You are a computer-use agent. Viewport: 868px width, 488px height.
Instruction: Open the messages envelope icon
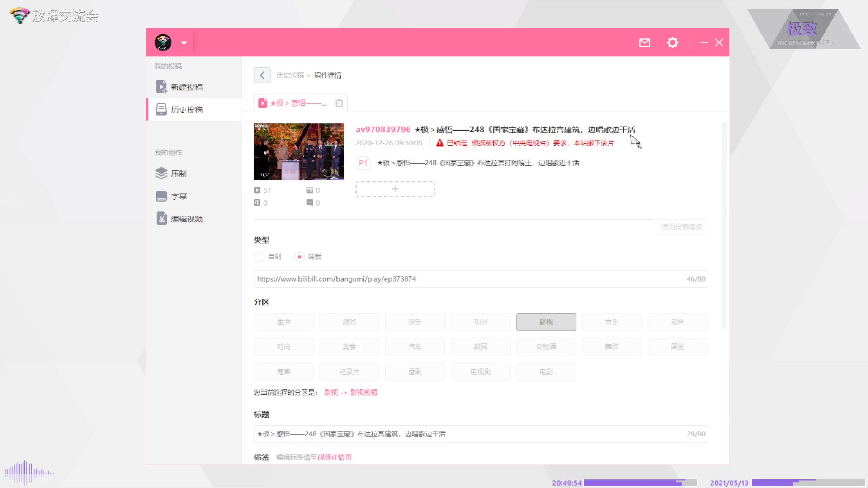click(x=644, y=42)
